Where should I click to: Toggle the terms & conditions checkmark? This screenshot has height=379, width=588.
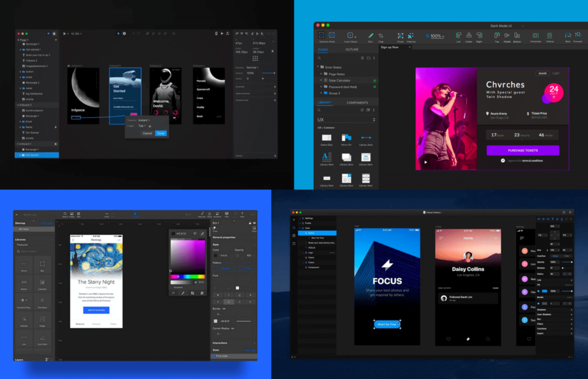point(503,160)
